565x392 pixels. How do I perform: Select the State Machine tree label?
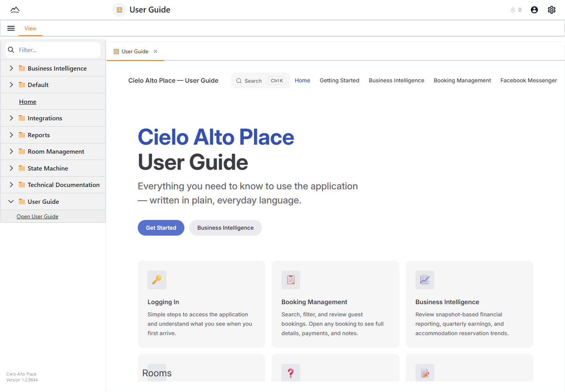pos(48,168)
